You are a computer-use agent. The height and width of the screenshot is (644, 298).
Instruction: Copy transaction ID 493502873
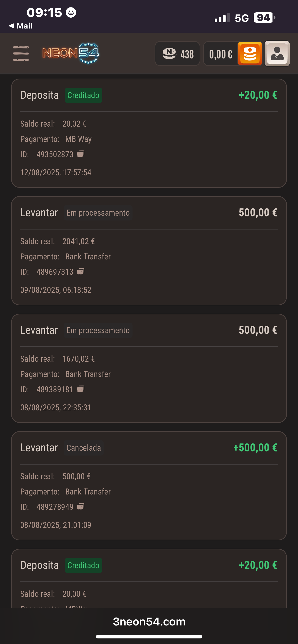81,154
